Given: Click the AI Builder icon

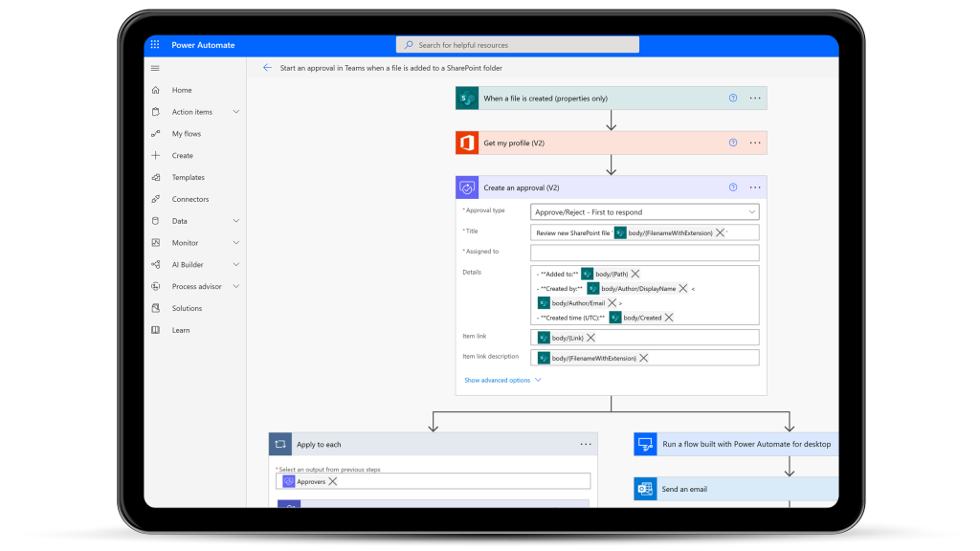Looking at the screenshot, I should (x=156, y=264).
